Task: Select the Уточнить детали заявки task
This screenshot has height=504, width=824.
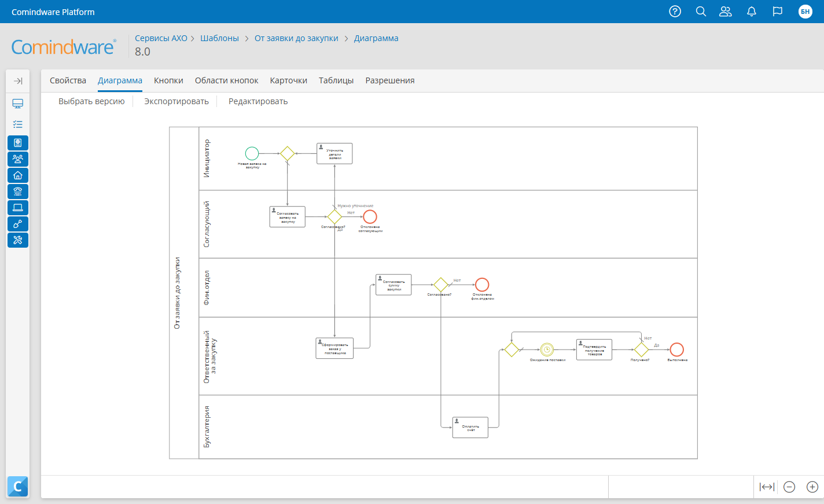Action: click(334, 153)
